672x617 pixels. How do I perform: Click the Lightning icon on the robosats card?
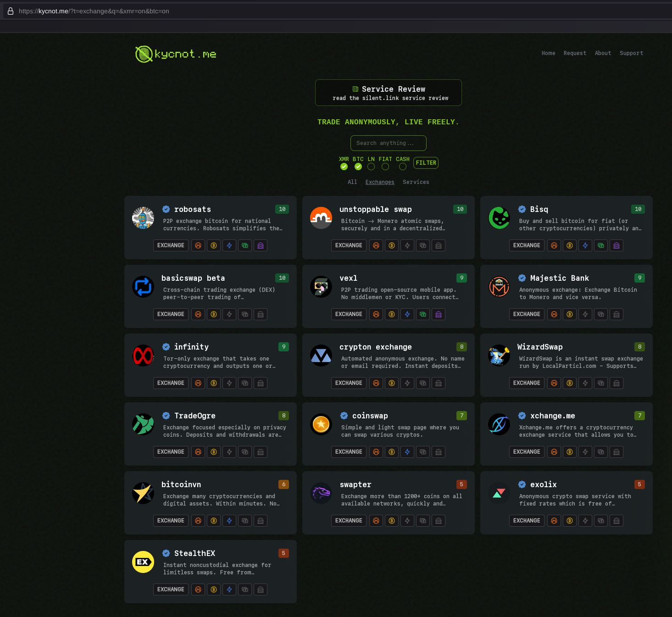[x=229, y=245]
